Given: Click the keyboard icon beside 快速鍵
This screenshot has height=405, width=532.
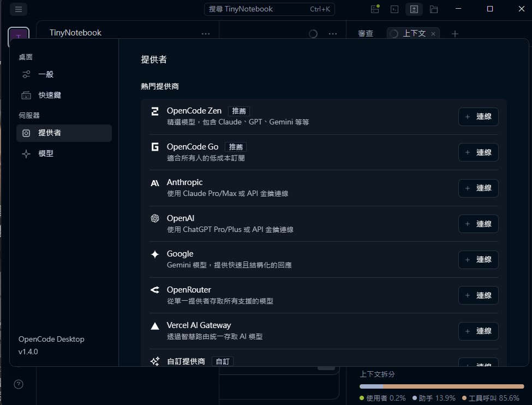Looking at the screenshot, I should click(x=26, y=96).
